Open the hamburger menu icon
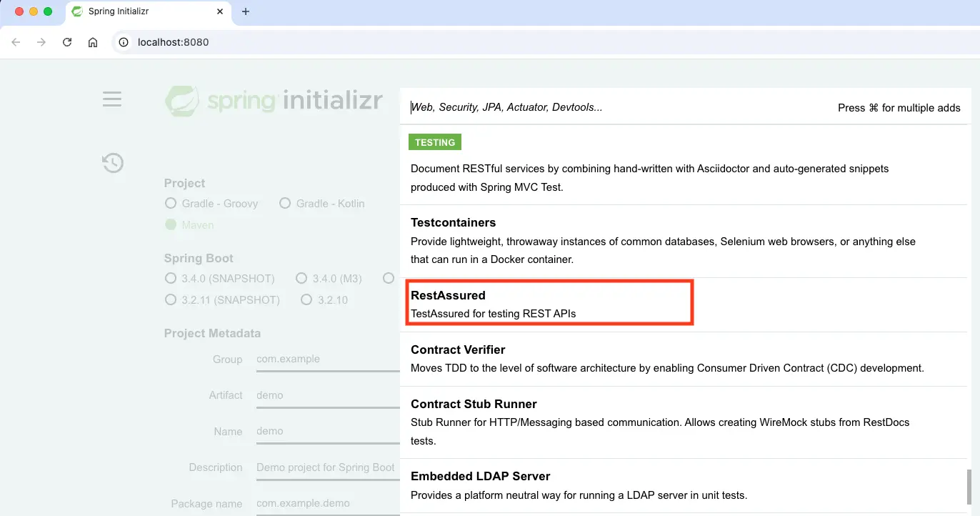980x516 pixels. pos(112,99)
